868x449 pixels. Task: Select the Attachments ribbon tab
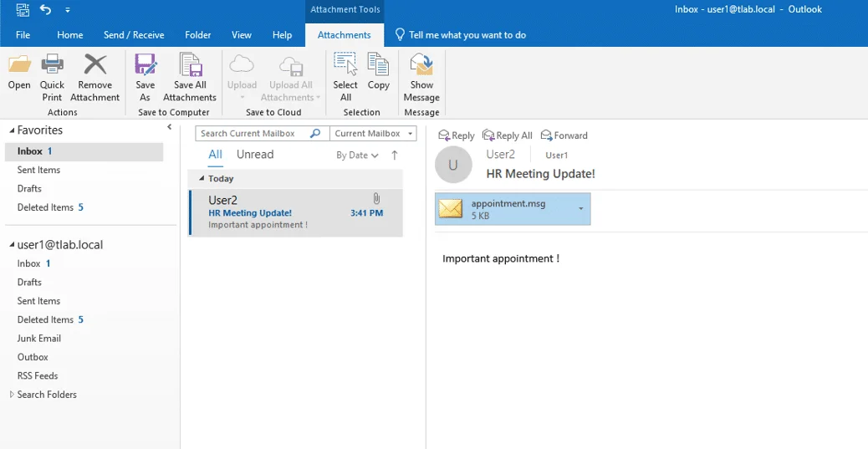point(345,35)
